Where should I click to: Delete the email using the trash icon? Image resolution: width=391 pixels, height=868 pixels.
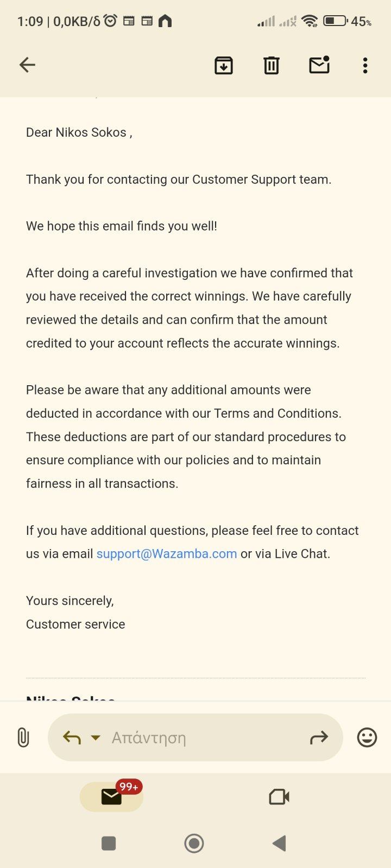point(271,65)
